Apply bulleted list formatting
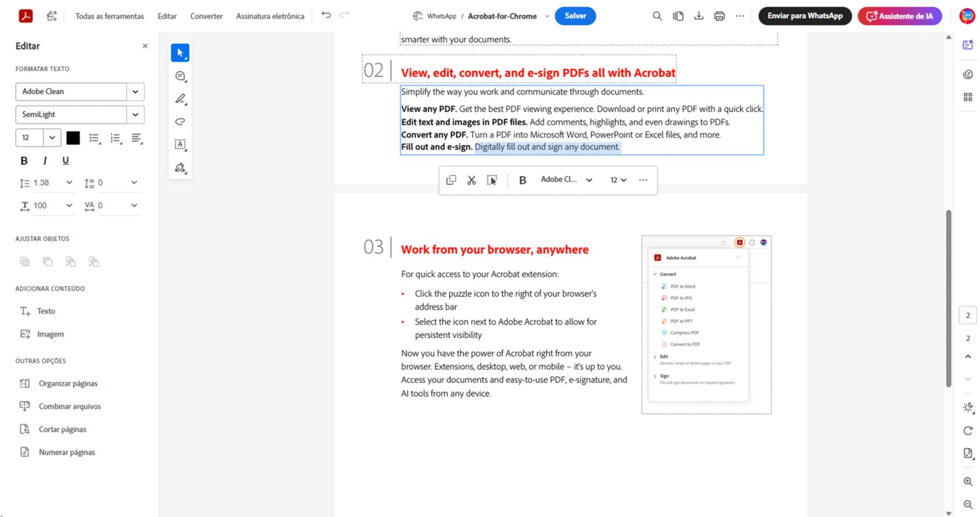Image resolution: width=980 pixels, height=517 pixels. pyautogui.click(x=94, y=138)
